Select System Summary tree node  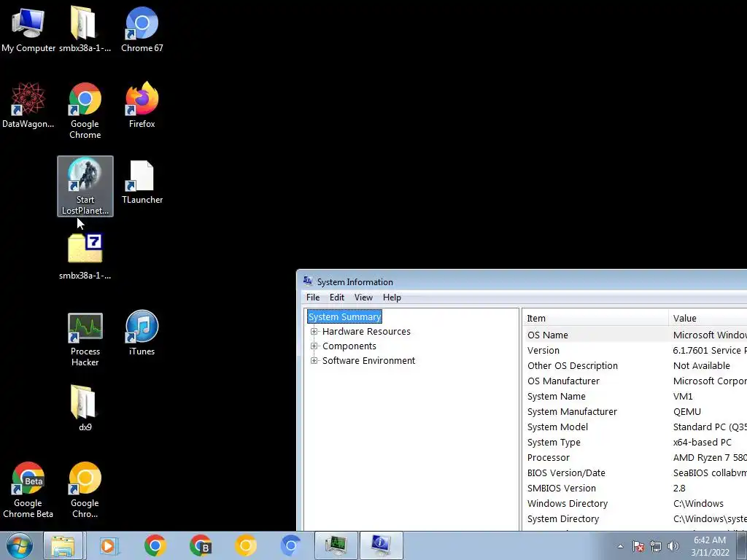(344, 316)
